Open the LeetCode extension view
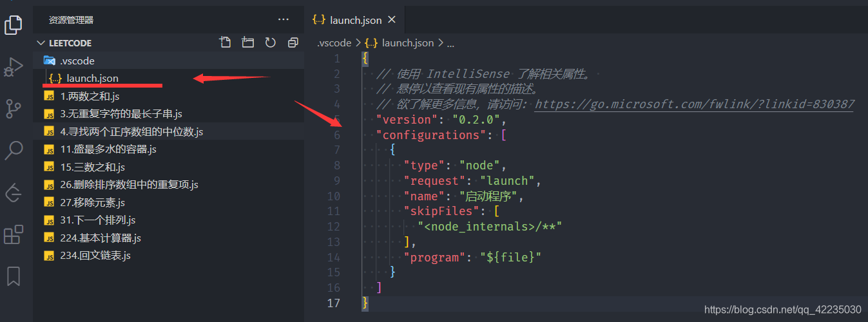Viewport: 868px width, 322px height. 14,193
